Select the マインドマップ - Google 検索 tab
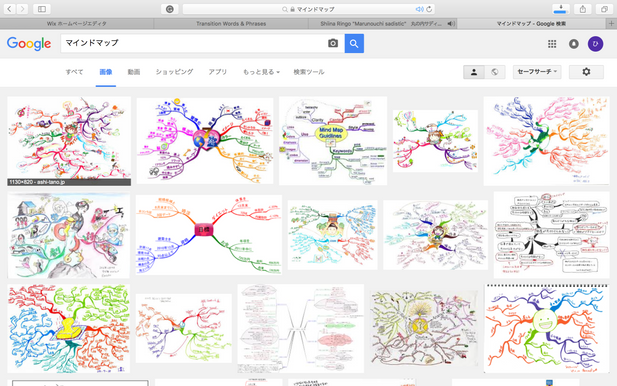This screenshot has height=386, width=617. pos(531,24)
